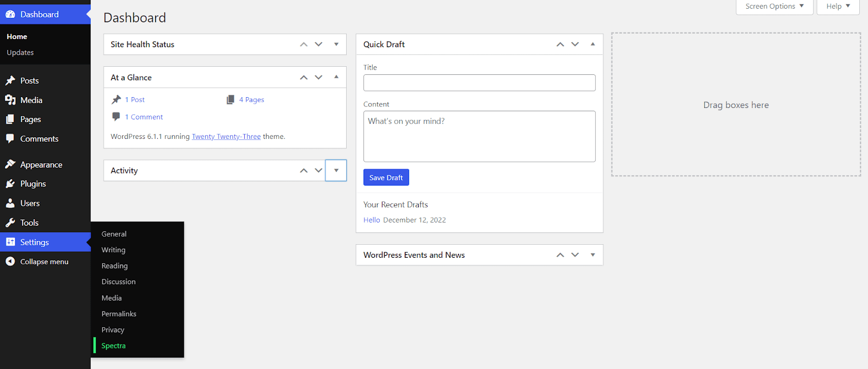Move WordPress Events and News box up

coord(560,255)
